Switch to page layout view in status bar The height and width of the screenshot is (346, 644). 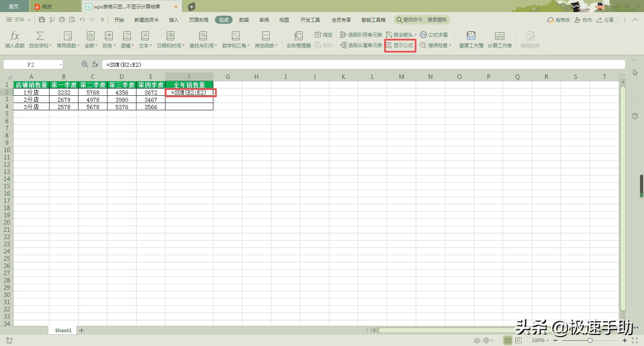point(518,340)
